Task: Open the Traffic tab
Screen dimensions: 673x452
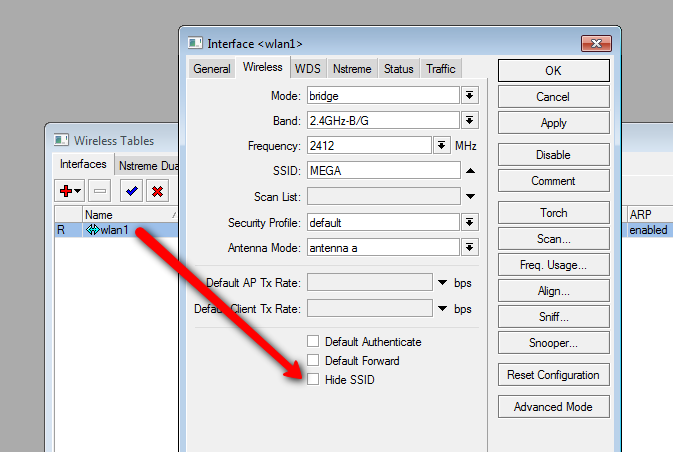Action: 441,69
